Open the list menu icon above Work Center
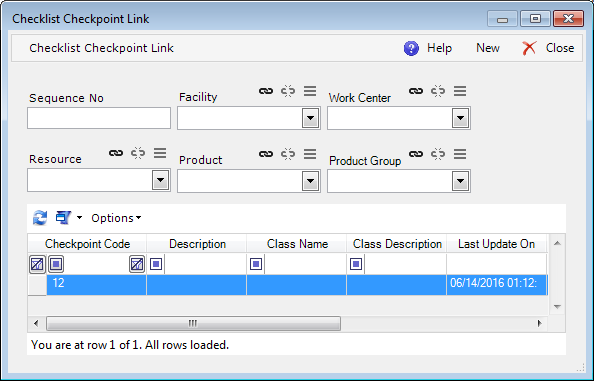Image resolution: width=594 pixels, height=381 pixels. click(460, 91)
